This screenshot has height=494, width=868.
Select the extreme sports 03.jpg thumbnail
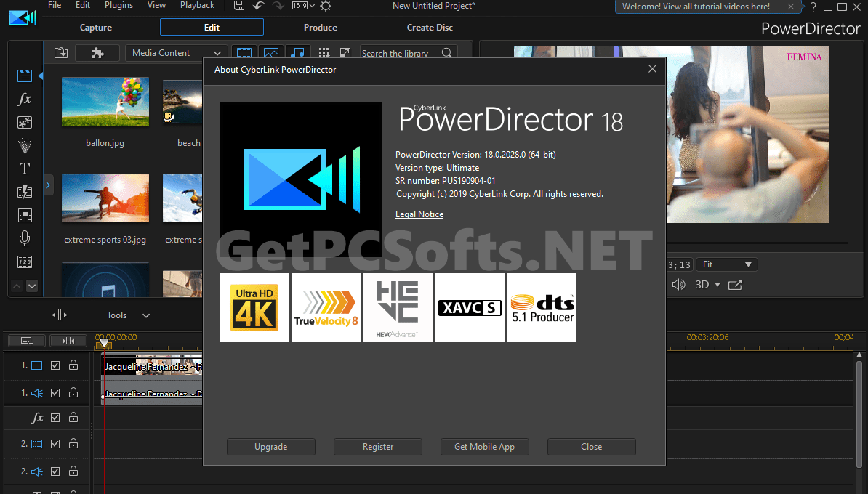pyautogui.click(x=105, y=198)
